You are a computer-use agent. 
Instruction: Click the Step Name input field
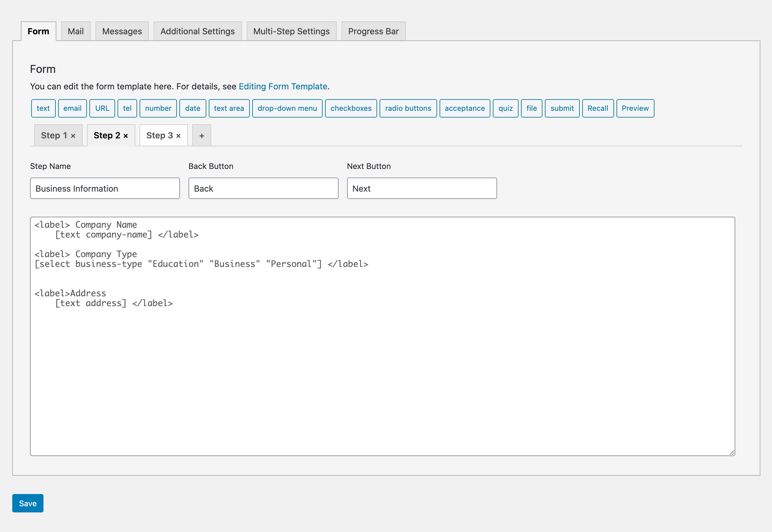[105, 188]
